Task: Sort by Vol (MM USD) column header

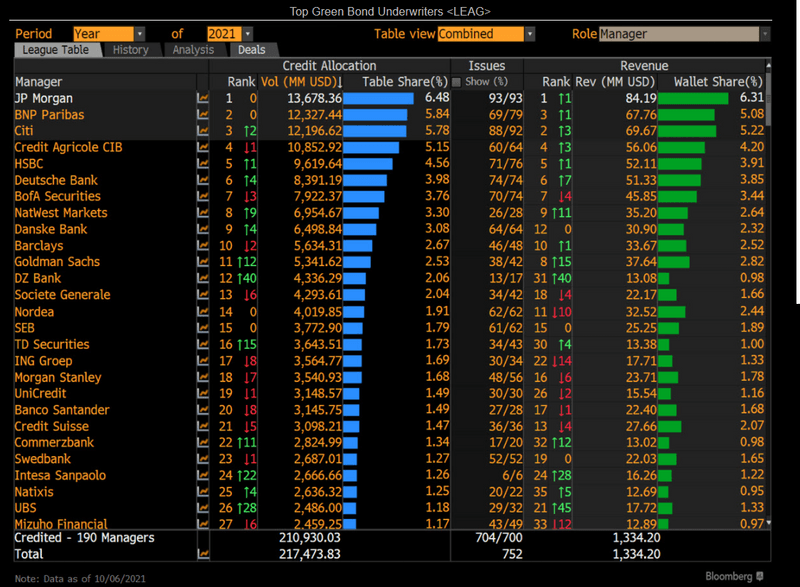Action: [x=302, y=82]
